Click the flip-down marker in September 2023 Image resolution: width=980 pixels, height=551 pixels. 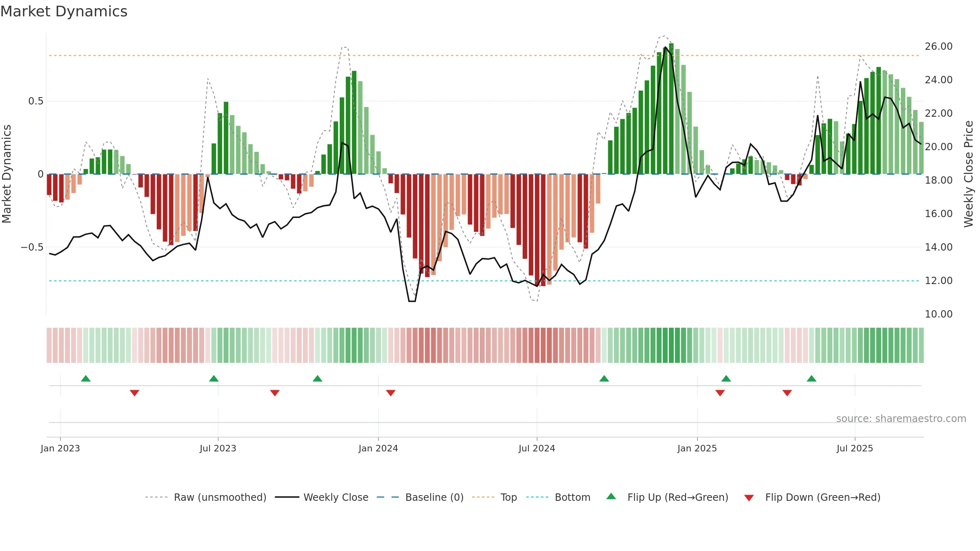click(275, 393)
